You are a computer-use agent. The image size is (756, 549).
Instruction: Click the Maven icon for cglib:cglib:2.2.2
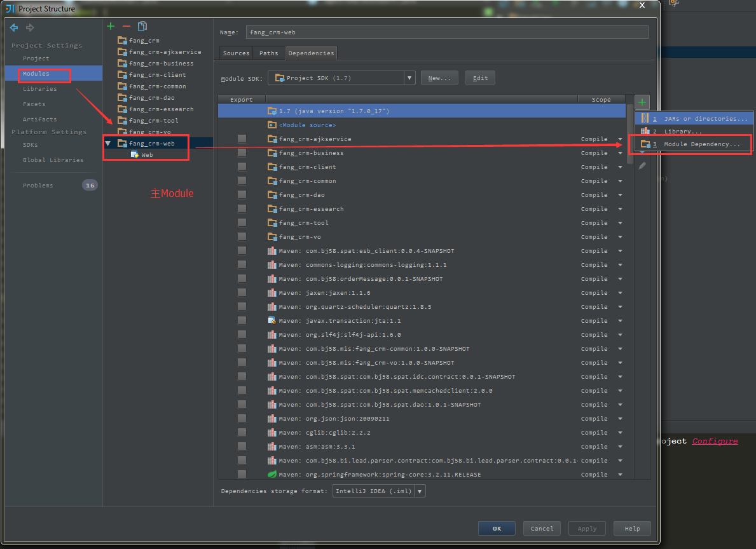click(x=272, y=432)
